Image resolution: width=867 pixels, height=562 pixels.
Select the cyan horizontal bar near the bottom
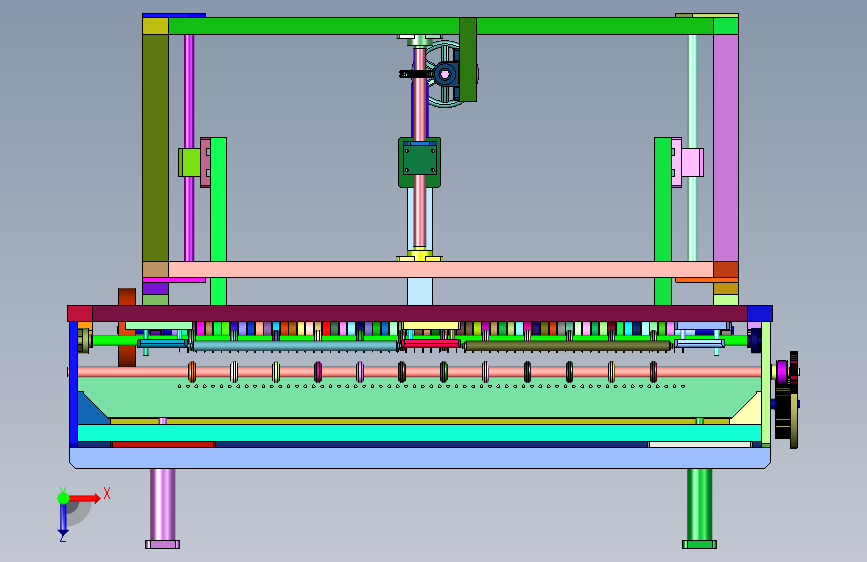[419, 433]
